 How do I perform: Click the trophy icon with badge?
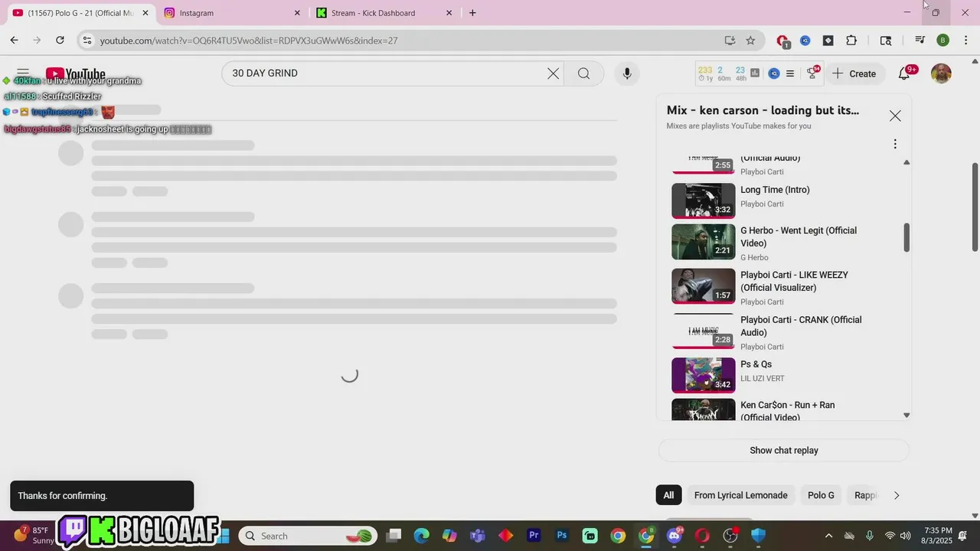pyautogui.click(x=812, y=73)
